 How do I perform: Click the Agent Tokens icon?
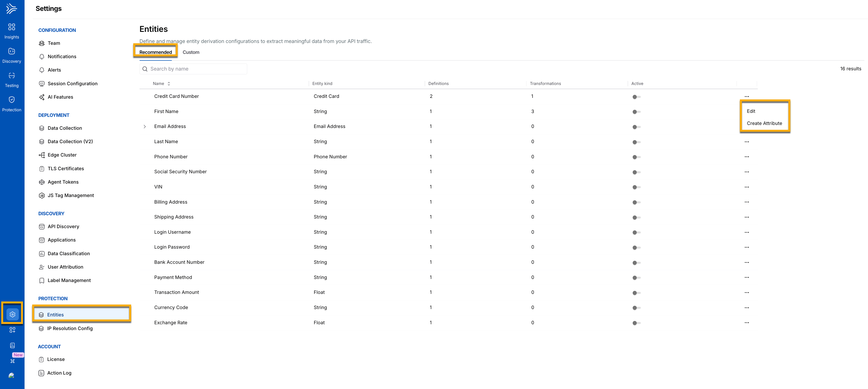42,182
